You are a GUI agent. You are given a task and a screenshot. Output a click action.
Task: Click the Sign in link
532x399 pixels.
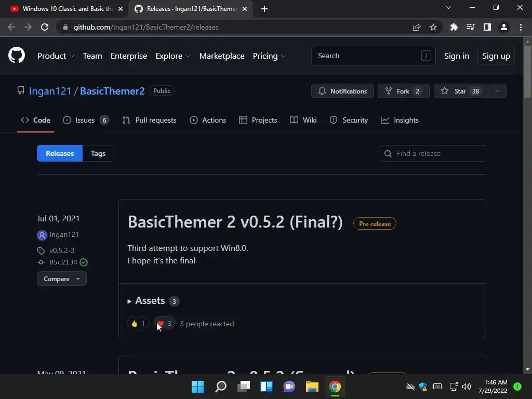(457, 56)
